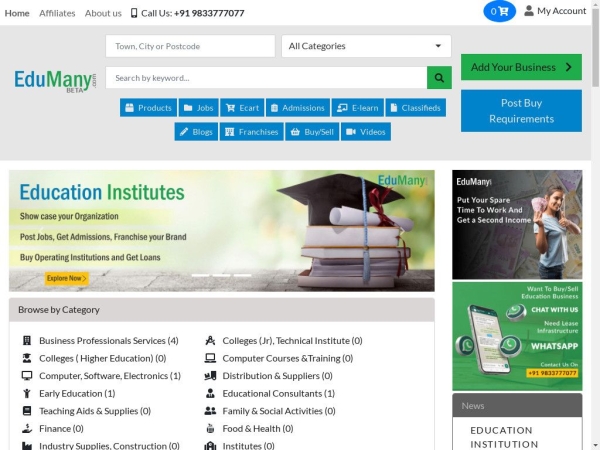
Task: Click the second carousel slide indicator
Action: (222, 275)
